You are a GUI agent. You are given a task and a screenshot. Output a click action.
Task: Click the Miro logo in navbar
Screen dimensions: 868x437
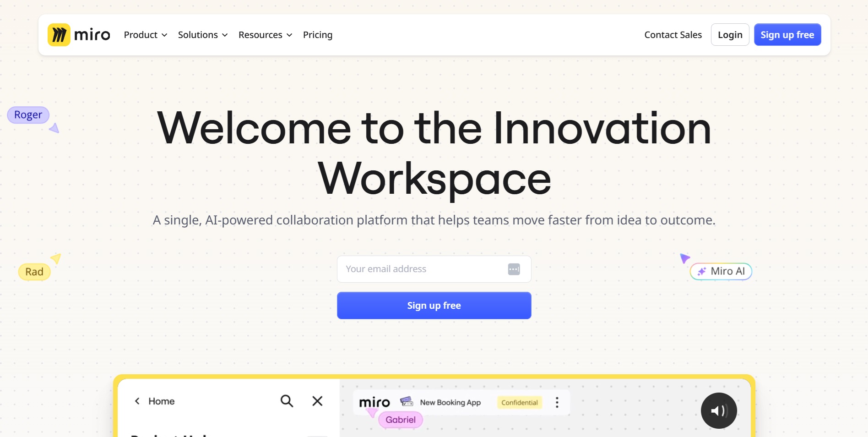click(x=79, y=35)
